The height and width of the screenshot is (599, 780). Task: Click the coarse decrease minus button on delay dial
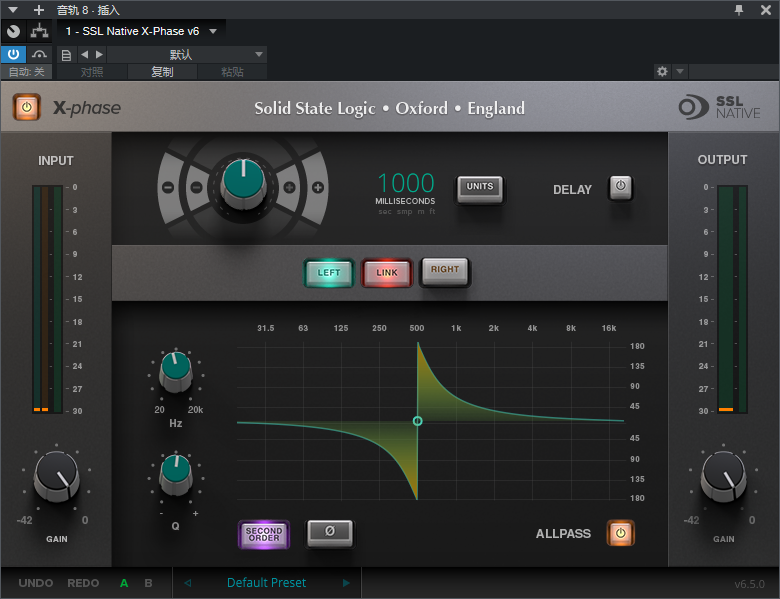pos(168,188)
